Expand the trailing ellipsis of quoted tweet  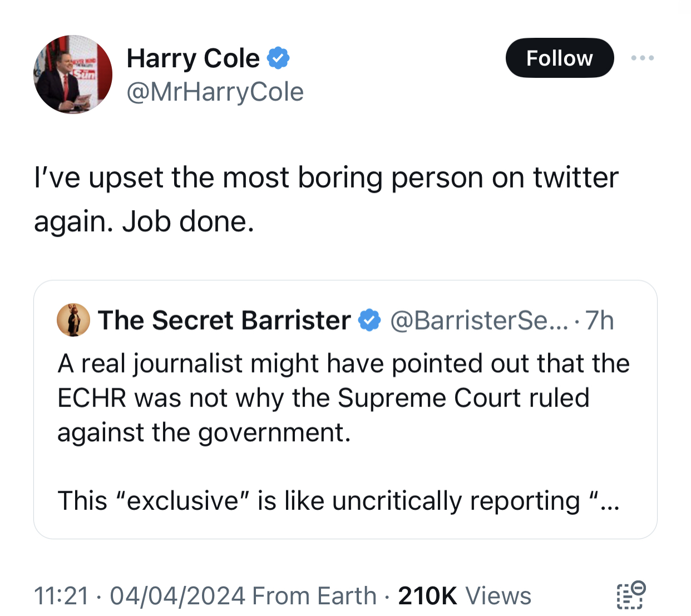click(610, 502)
